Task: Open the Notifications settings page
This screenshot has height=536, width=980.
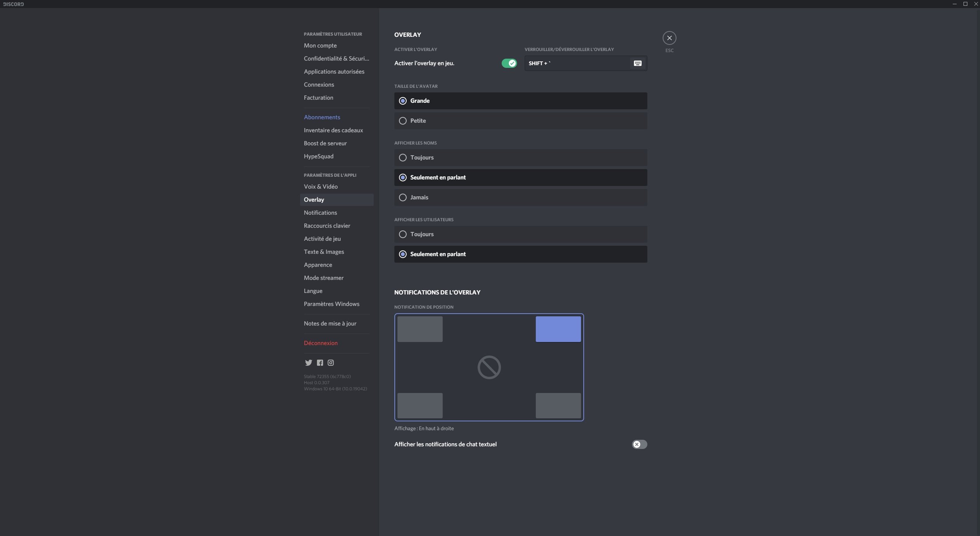Action: [x=320, y=212]
